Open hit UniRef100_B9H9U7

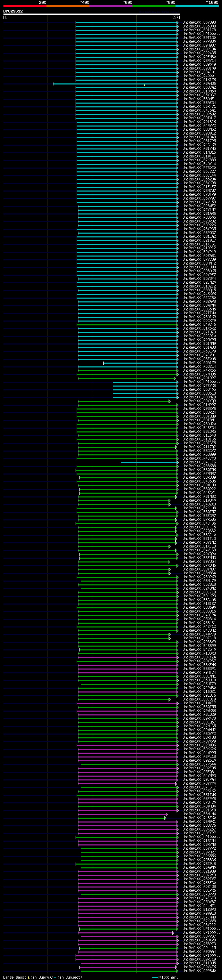point(199,45)
